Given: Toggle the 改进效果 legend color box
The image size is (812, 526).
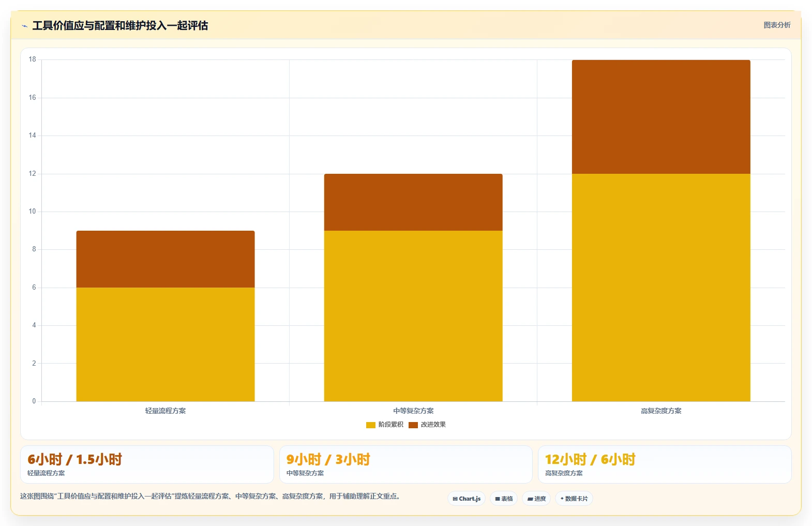Looking at the screenshot, I should 413,425.
